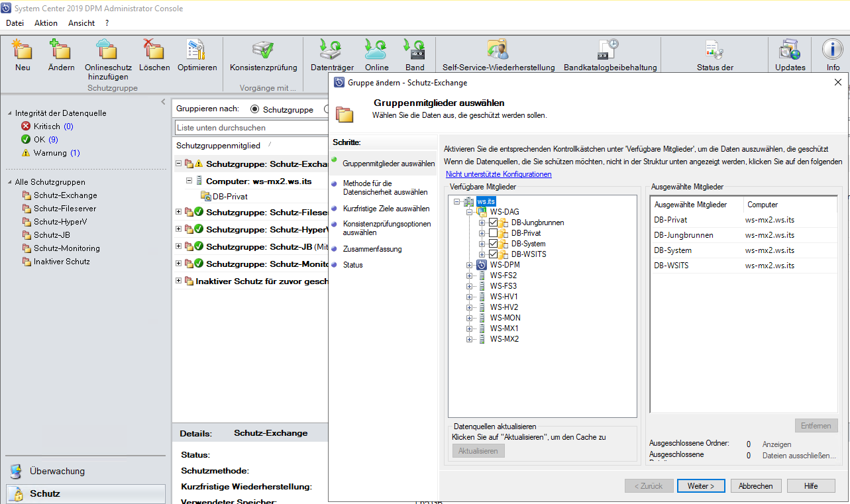The height and width of the screenshot is (504, 850).
Task: Click the Info toolbar icon
Action: coord(833,50)
